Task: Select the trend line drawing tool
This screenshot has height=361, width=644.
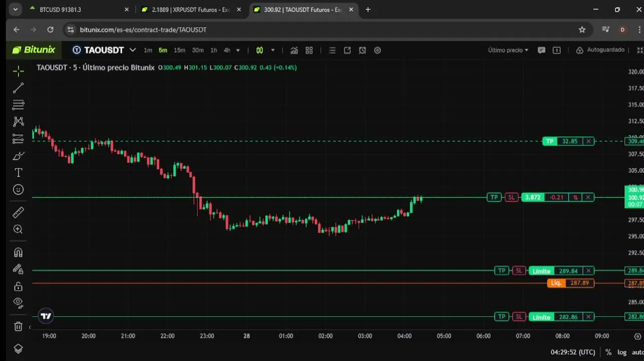Action: pos(19,88)
